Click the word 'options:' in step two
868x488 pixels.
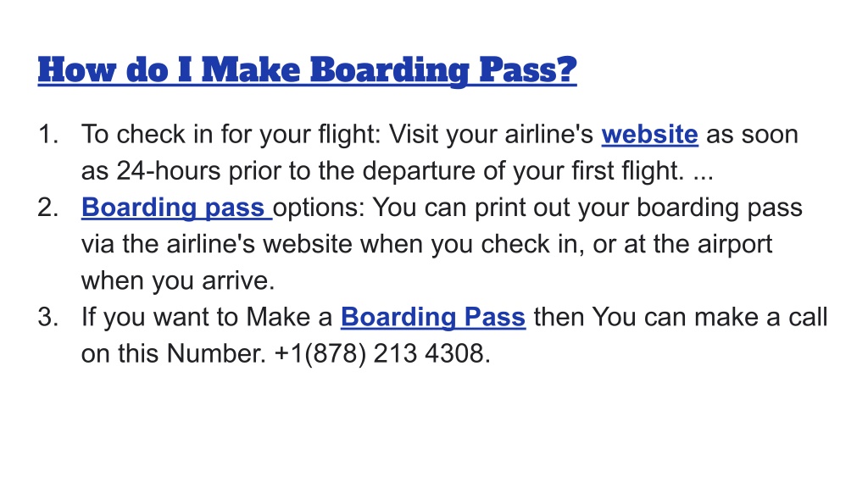(x=319, y=208)
